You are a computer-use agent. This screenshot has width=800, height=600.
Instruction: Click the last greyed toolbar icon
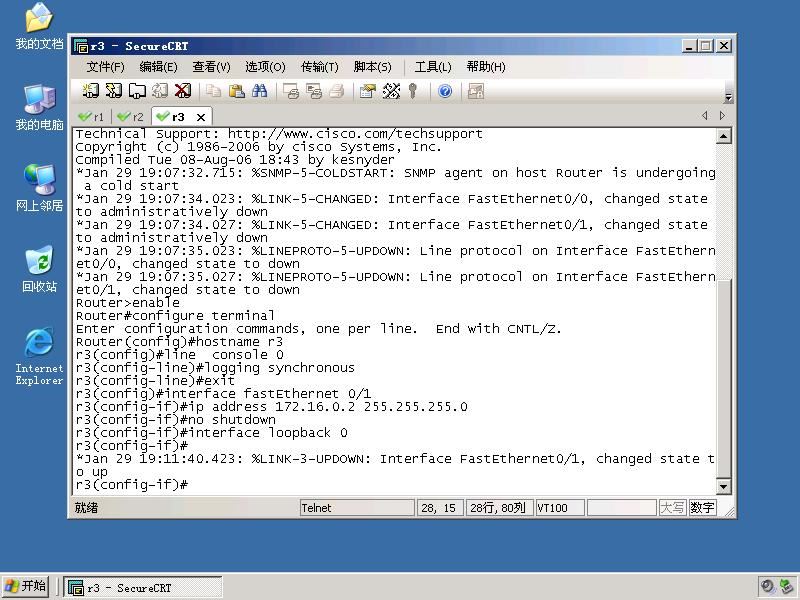click(476, 91)
